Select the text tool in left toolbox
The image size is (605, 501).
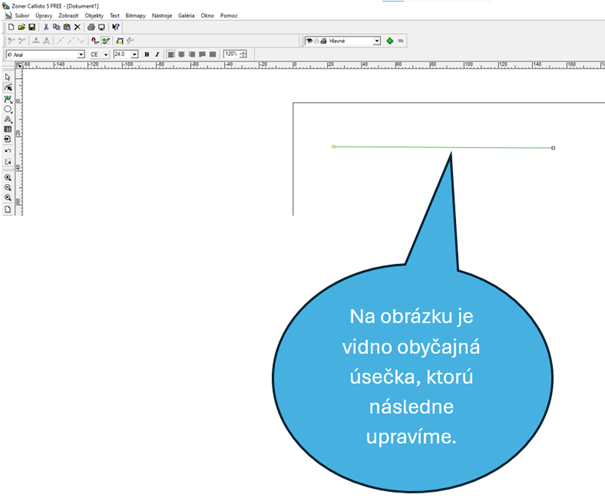[8, 119]
